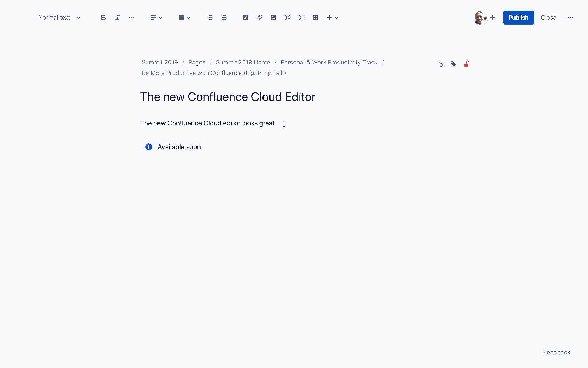Go to Summit 2019 breadcrumb
Image resolution: width=588 pixels, height=368 pixels.
pos(160,62)
